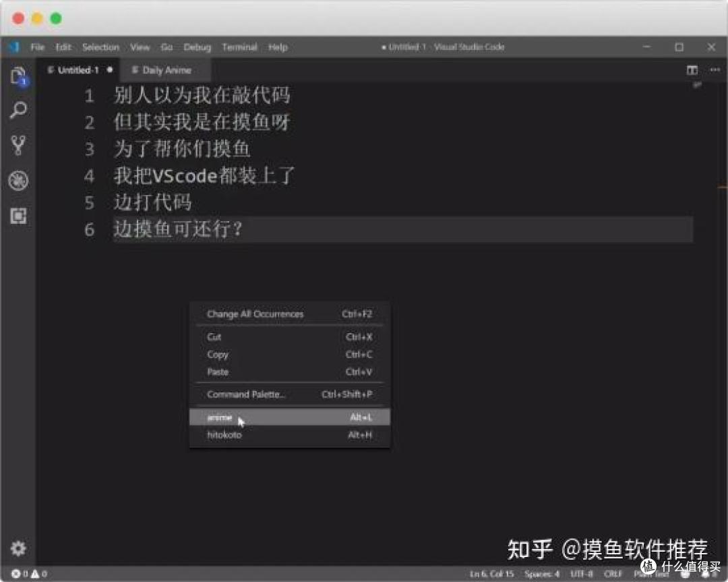Click the green macOS zoom button
The image size is (728, 582).
coord(56,18)
